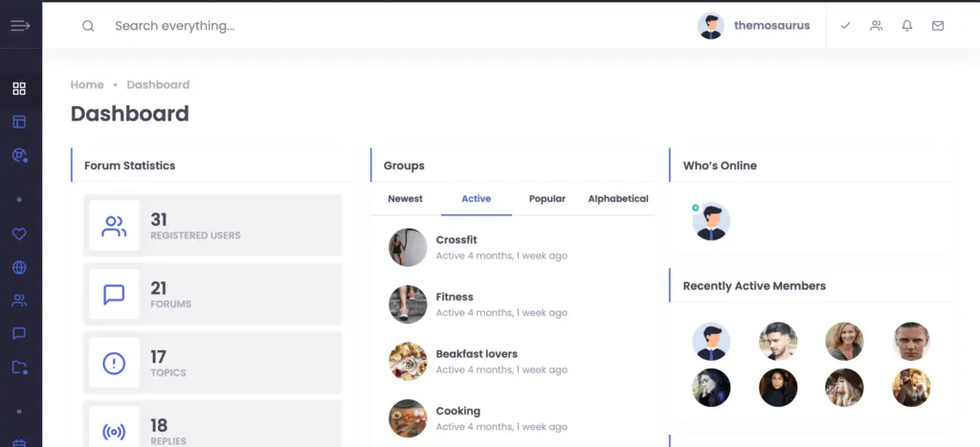Click the layout panel icon in sidebar
Image resolution: width=980 pixels, height=447 pixels.
point(19,122)
